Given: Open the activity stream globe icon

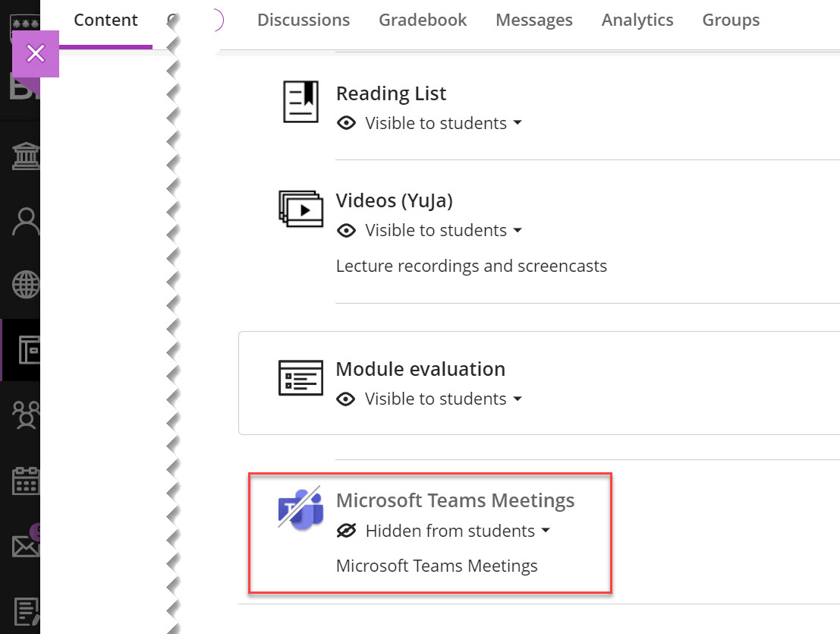Looking at the screenshot, I should coord(26,285).
